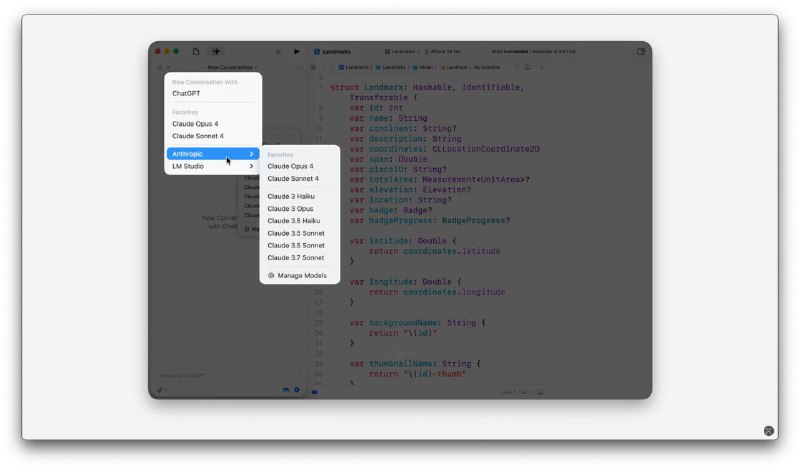Screen dimensions: 800x469
Task: Click the Landmarks project title in the toolbar
Action: 337,52
